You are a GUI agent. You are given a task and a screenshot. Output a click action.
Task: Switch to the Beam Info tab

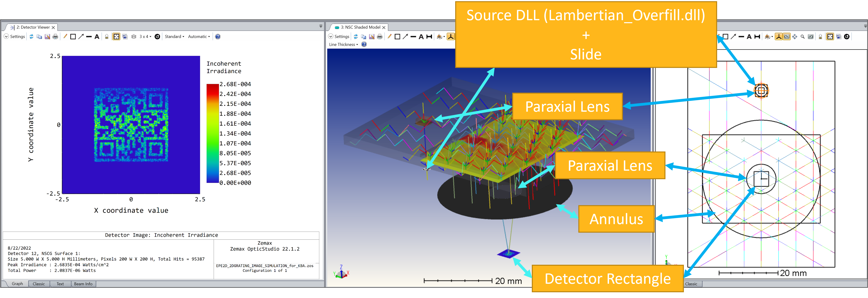(83, 284)
